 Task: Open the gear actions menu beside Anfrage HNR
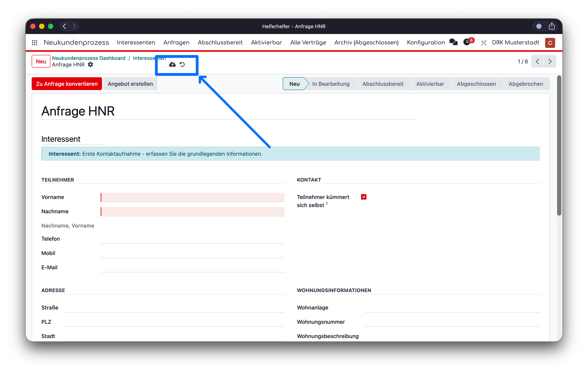pyautogui.click(x=90, y=65)
